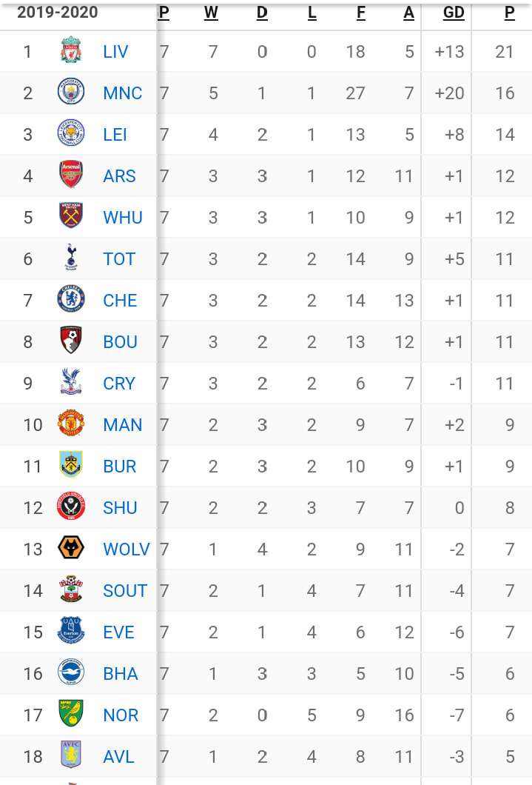Click the 2019-2020 season label

[x=58, y=13]
